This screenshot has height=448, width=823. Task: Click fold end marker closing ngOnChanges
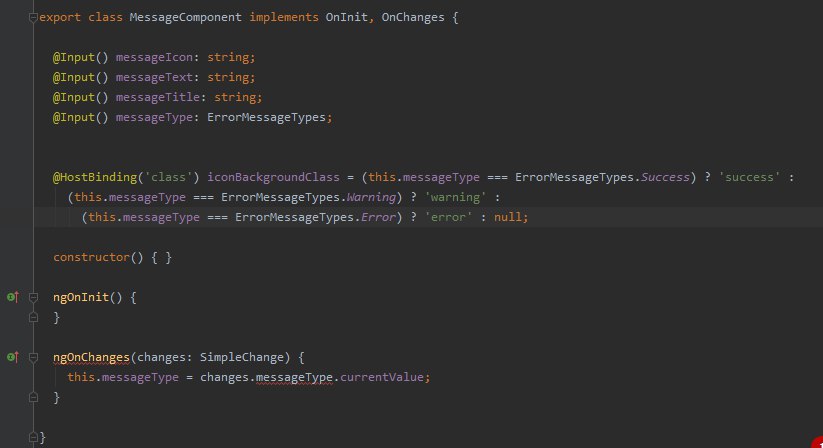point(33,398)
